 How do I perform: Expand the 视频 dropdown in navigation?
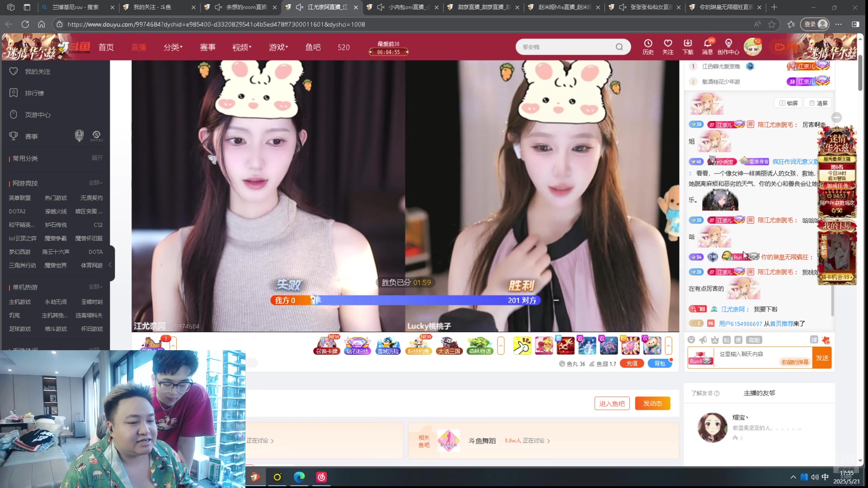click(241, 47)
